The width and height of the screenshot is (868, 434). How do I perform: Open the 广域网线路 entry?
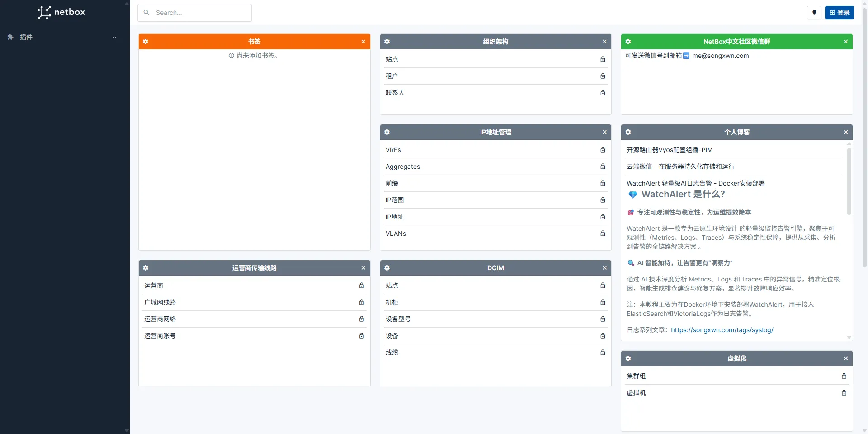[255, 302]
